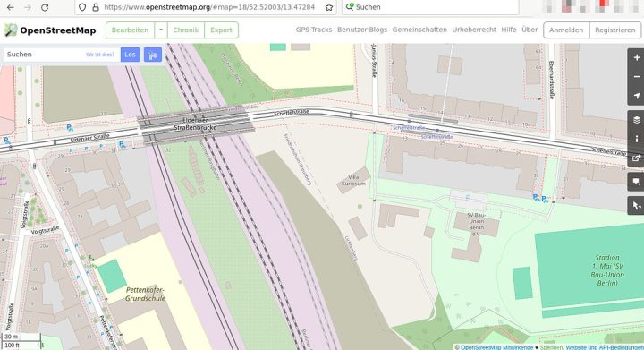644x350 pixels.
Task: Click the Stadion 1. Mai label
Action: pyautogui.click(x=607, y=270)
